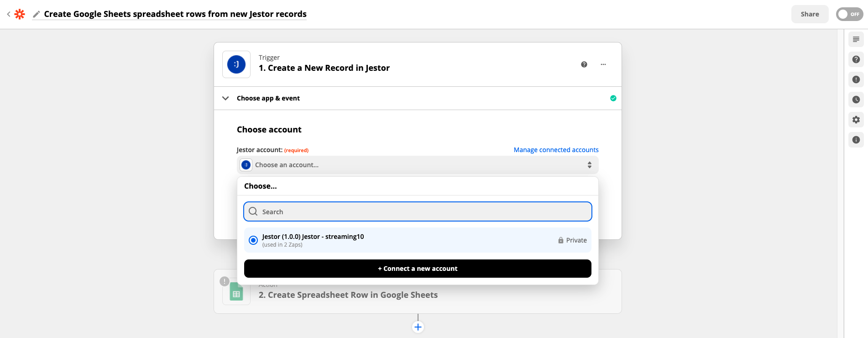Click the dropdown up-down arrows
This screenshot has width=868, height=338.
click(x=590, y=165)
